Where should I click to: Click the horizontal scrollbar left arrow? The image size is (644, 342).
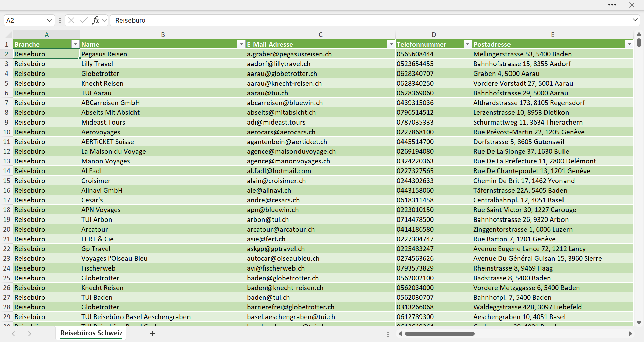point(400,334)
